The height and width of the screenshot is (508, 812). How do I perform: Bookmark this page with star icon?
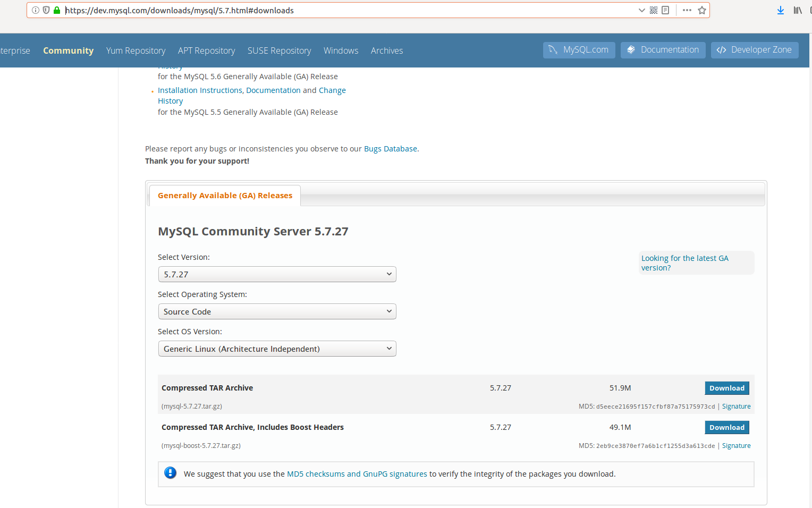point(702,10)
